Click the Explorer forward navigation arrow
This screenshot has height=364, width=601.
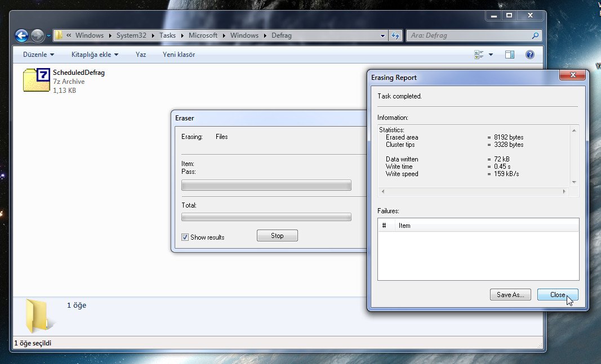[x=37, y=35]
